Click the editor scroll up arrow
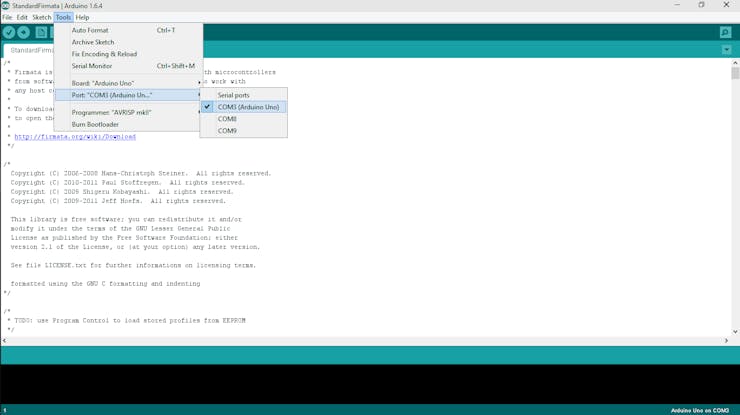Viewport: 740px width, 415px height. click(x=735, y=63)
